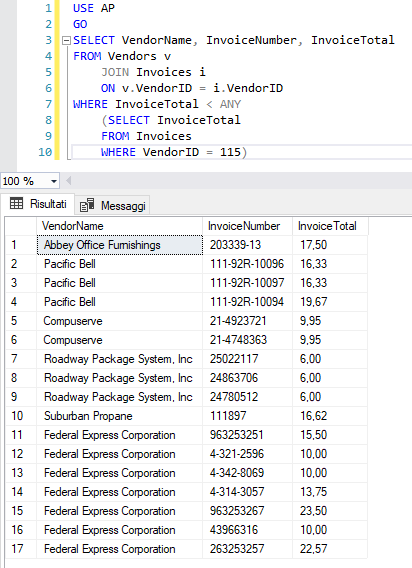Viewport: 412px width, 568px height.
Task: Click the Risultati grid icon
Action: [x=16, y=204]
